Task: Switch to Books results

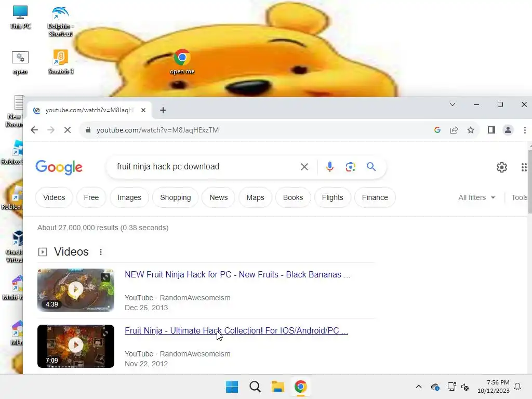Action: click(293, 197)
